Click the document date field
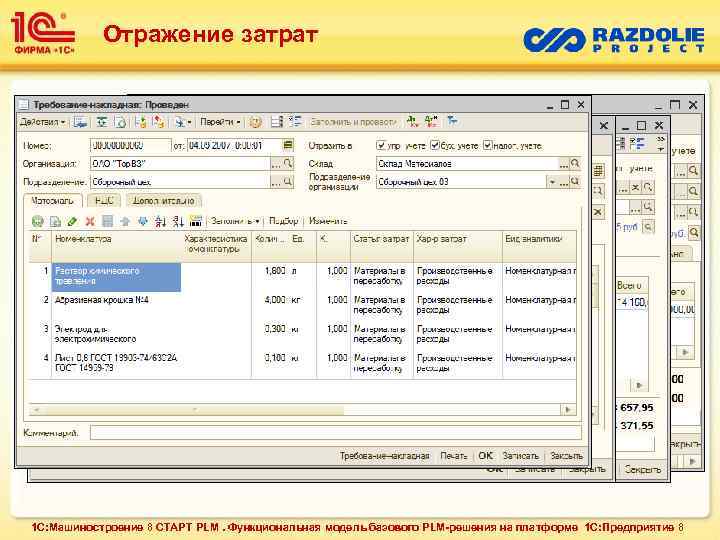720x540 pixels. (x=234, y=146)
